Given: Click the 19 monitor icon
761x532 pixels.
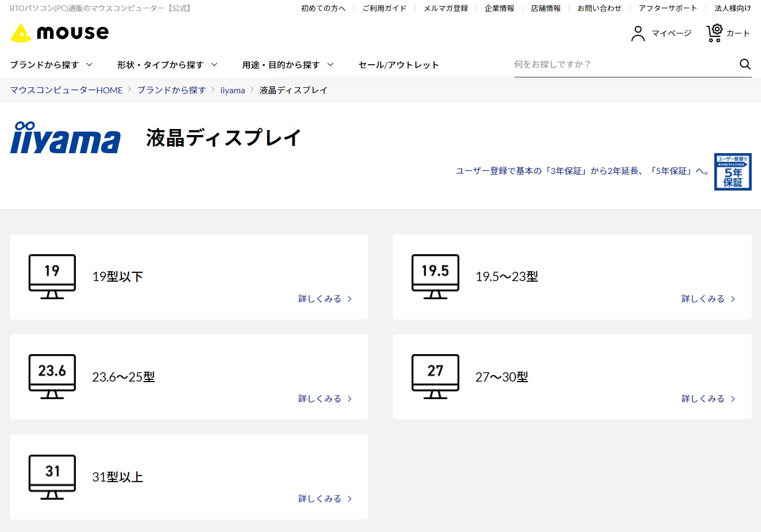Looking at the screenshot, I should coord(52,277).
